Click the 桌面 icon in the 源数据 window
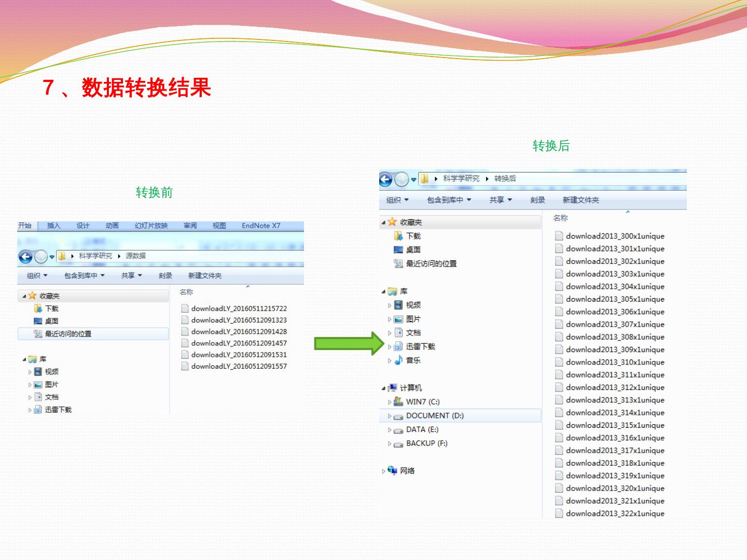Screen dimensions: 747x560 coord(38,321)
